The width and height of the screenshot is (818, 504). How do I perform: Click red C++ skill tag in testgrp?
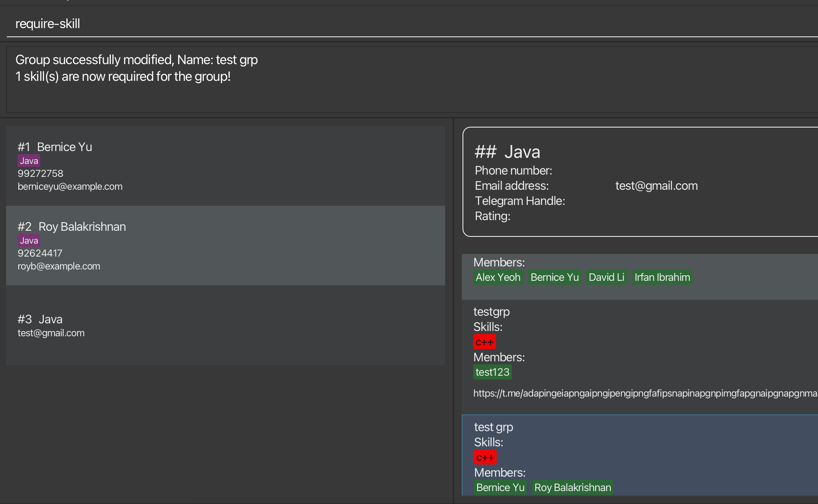pos(484,342)
